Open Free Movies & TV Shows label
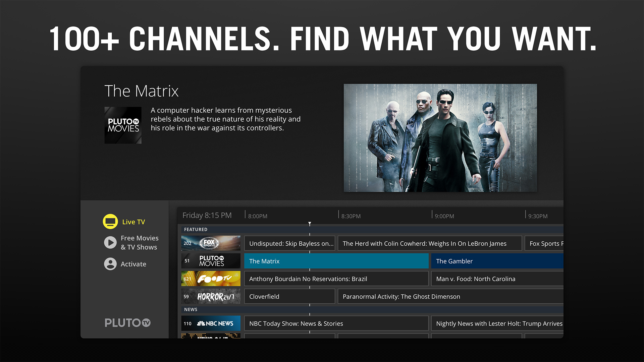644x362 pixels. click(x=139, y=243)
